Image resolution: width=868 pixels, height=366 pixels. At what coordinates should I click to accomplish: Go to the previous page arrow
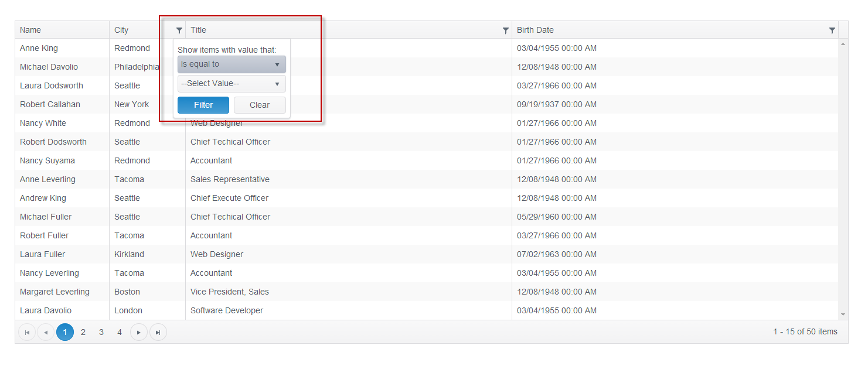click(x=46, y=332)
